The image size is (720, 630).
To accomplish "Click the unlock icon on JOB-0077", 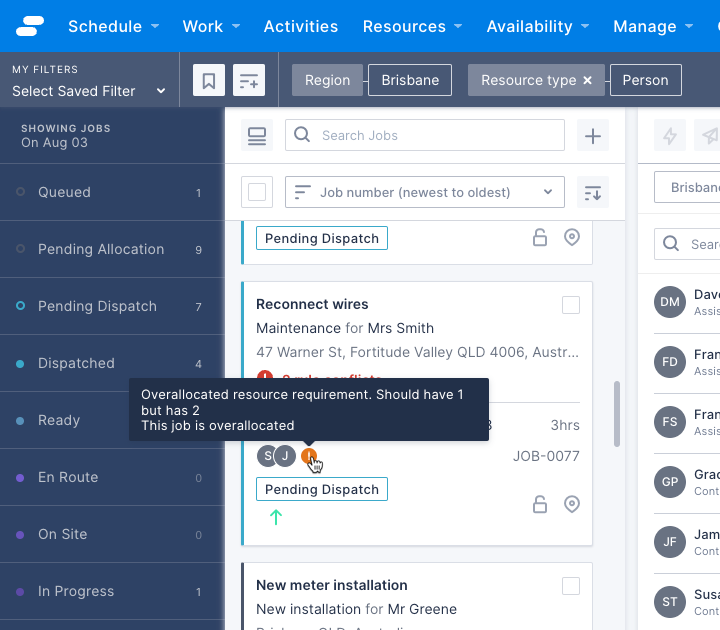I will pyautogui.click(x=540, y=504).
